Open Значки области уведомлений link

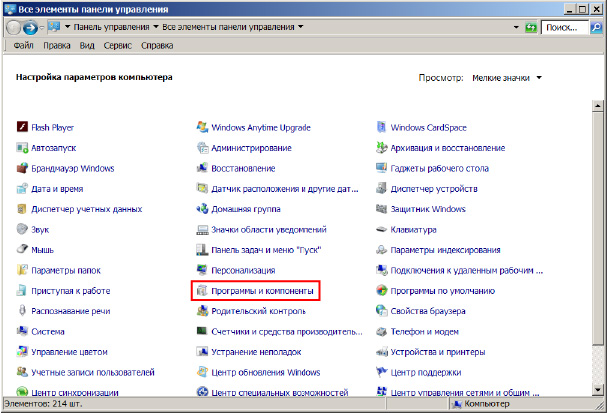coord(269,230)
